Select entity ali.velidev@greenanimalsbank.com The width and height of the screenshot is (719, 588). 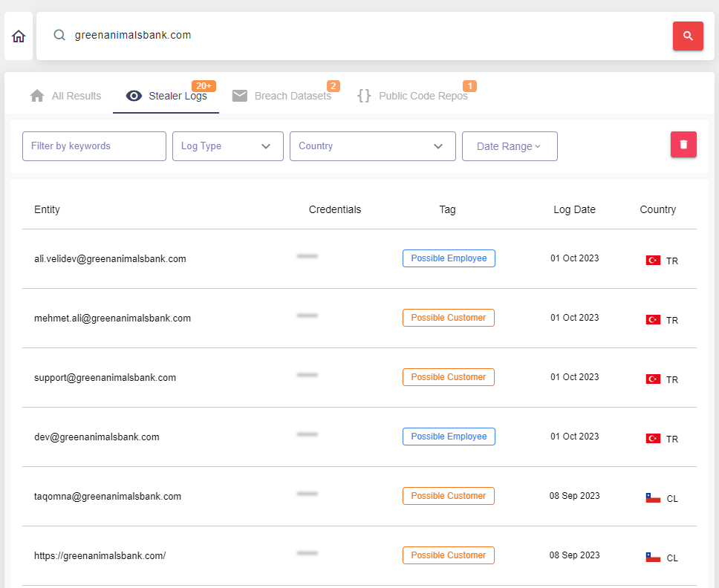(x=110, y=258)
